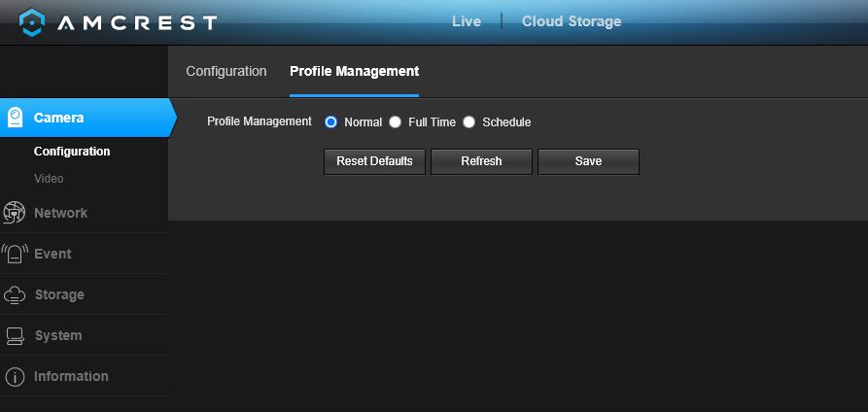Click the Reset Defaults button

[x=375, y=161]
